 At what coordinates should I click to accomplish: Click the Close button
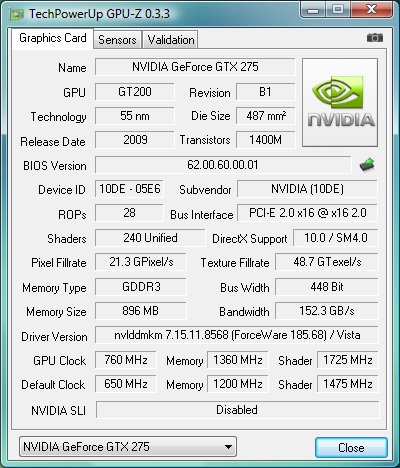(x=351, y=447)
